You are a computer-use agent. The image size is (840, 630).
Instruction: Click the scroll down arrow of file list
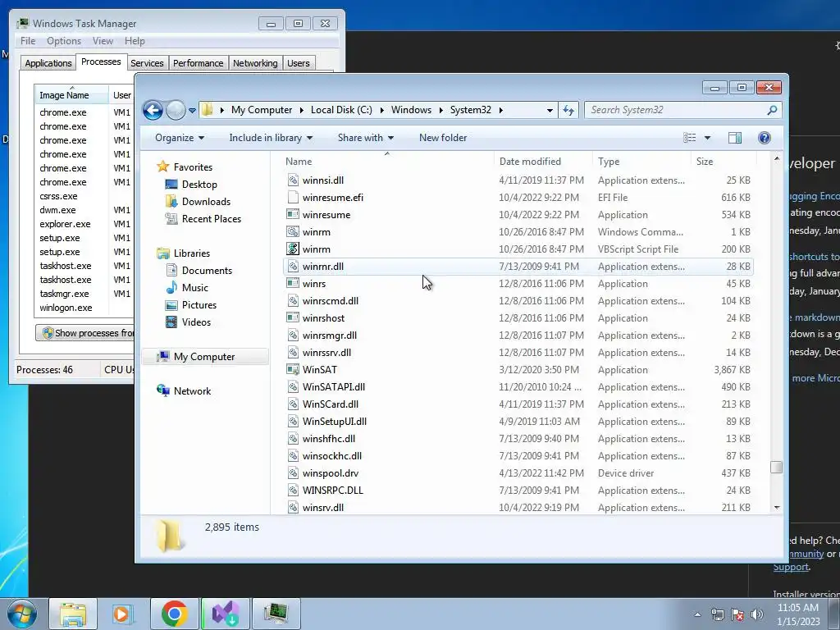(x=776, y=507)
